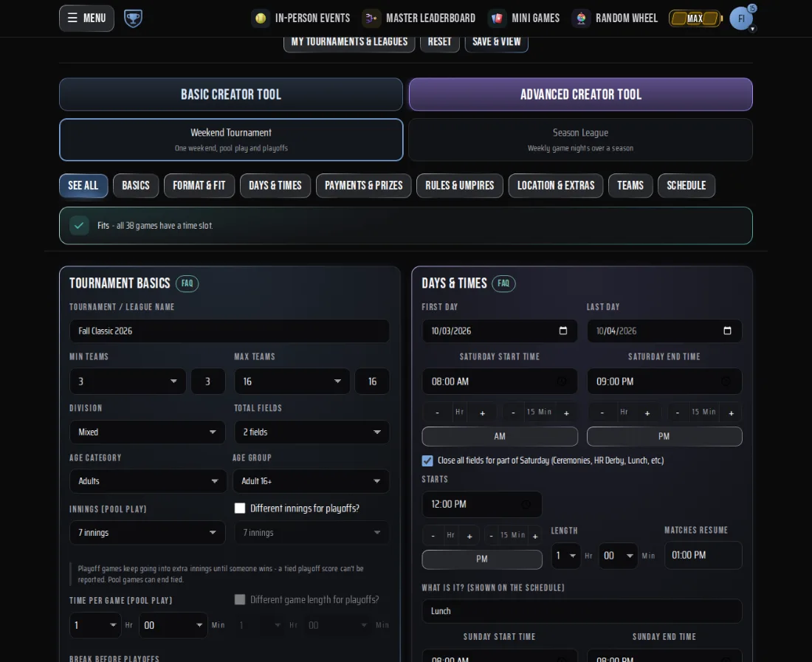
Task: Select the Season League option card
Action: click(x=580, y=139)
